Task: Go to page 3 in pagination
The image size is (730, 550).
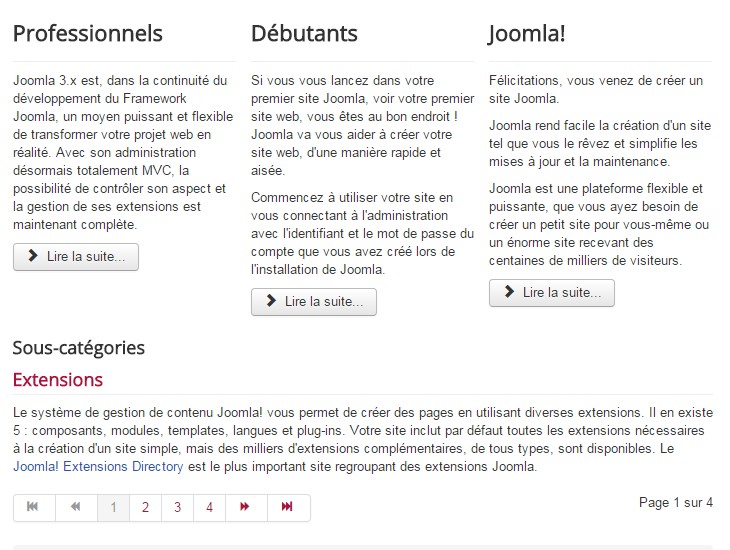Action: [177, 507]
